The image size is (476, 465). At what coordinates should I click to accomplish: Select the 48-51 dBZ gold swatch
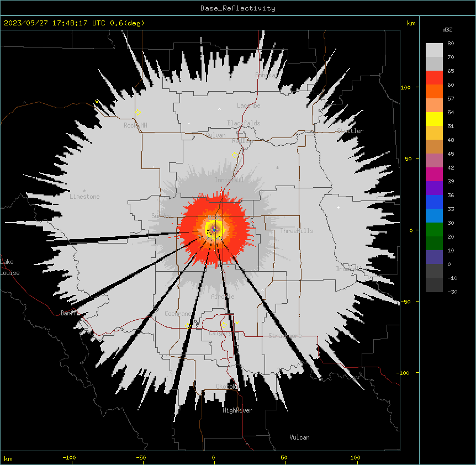434,133
